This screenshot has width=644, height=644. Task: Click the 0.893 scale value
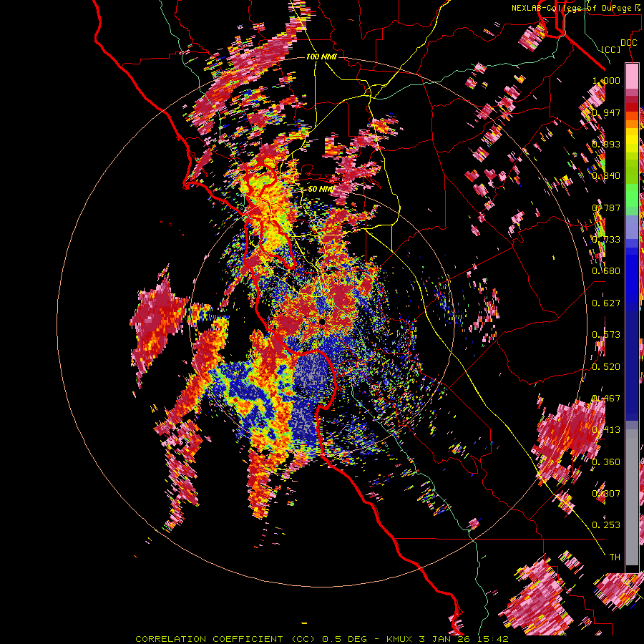[x=606, y=144]
